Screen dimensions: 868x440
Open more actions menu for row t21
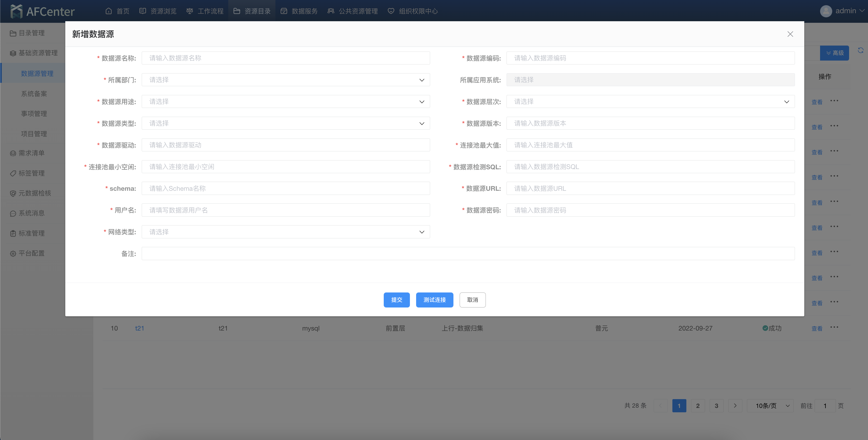tap(834, 327)
